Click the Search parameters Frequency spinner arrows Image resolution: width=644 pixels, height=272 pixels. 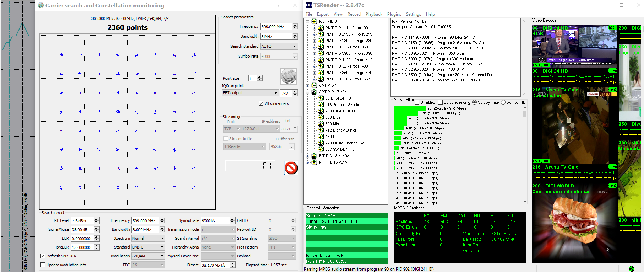click(x=295, y=27)
